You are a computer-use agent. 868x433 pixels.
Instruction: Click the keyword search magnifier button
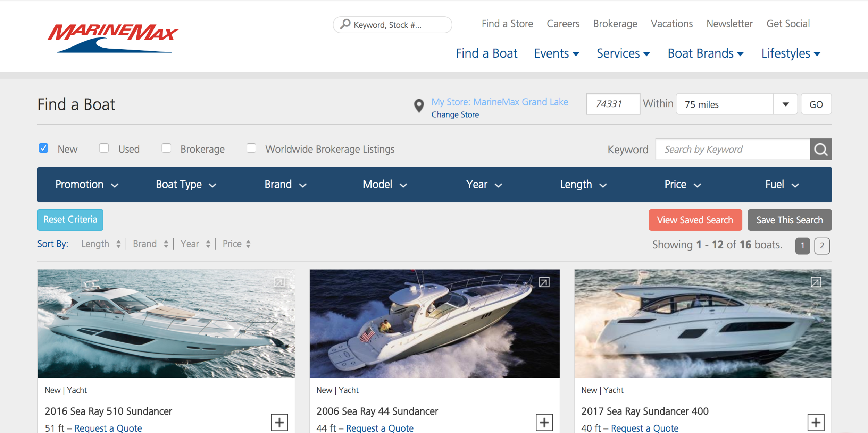[x=821, y=150]
